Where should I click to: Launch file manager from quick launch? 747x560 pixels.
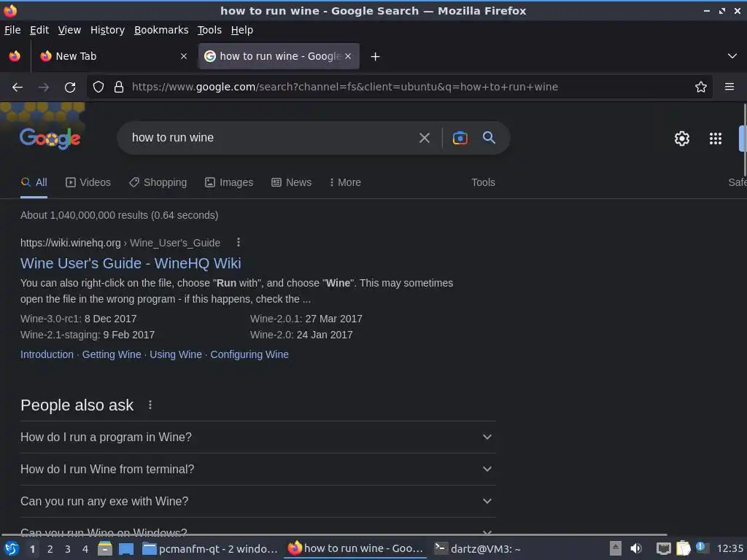[x=105, y=549]
